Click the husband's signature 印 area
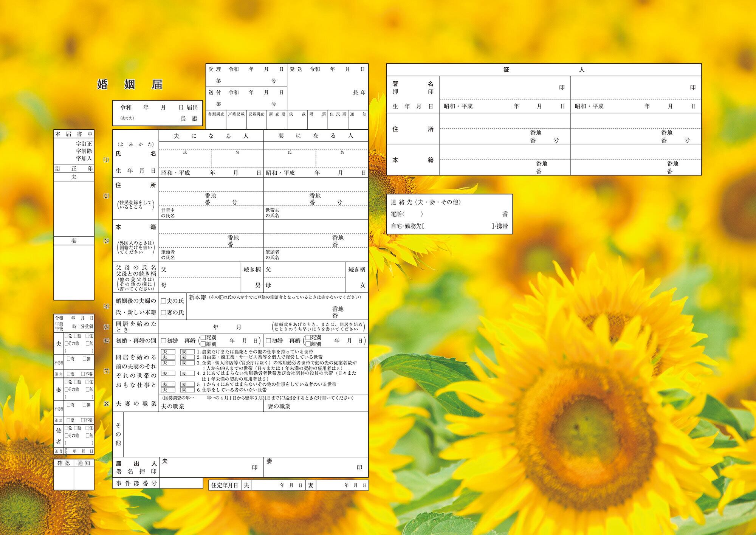Screen dimensions: 756x535 212,468
